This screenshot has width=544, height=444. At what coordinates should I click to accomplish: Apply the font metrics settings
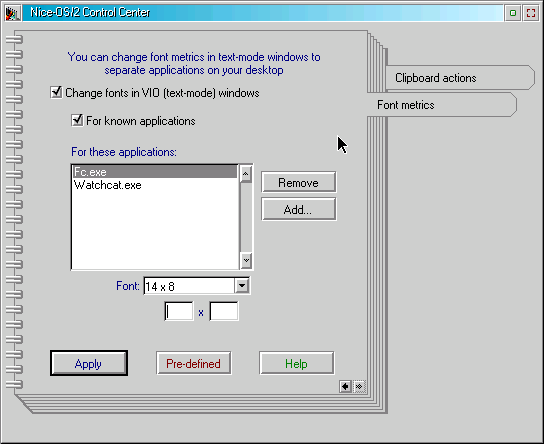coord(89,363)
